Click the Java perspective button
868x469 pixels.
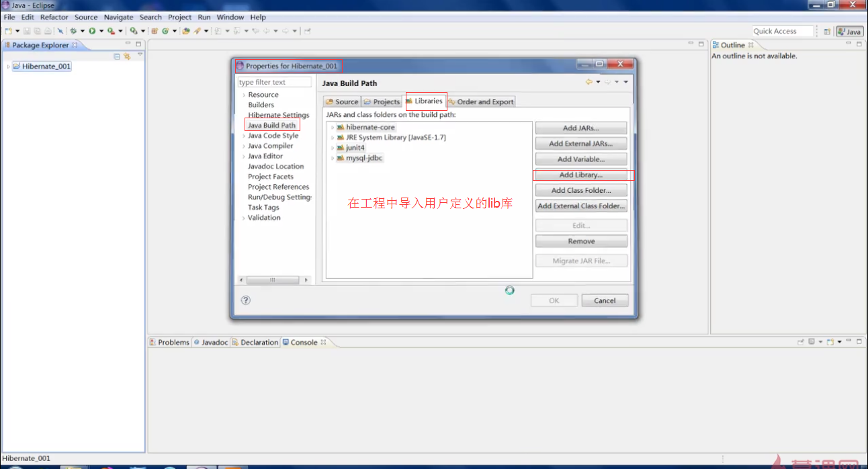click(x=850, y=32)
